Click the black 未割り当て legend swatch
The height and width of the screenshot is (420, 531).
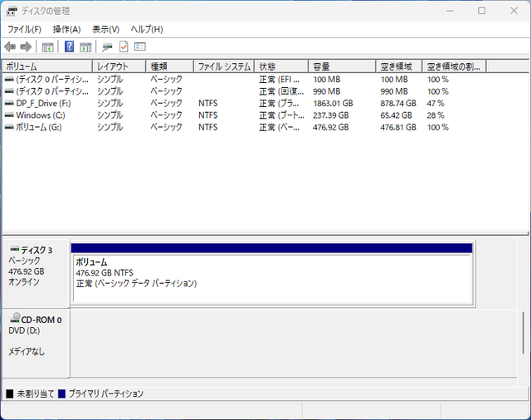[9, 393]
